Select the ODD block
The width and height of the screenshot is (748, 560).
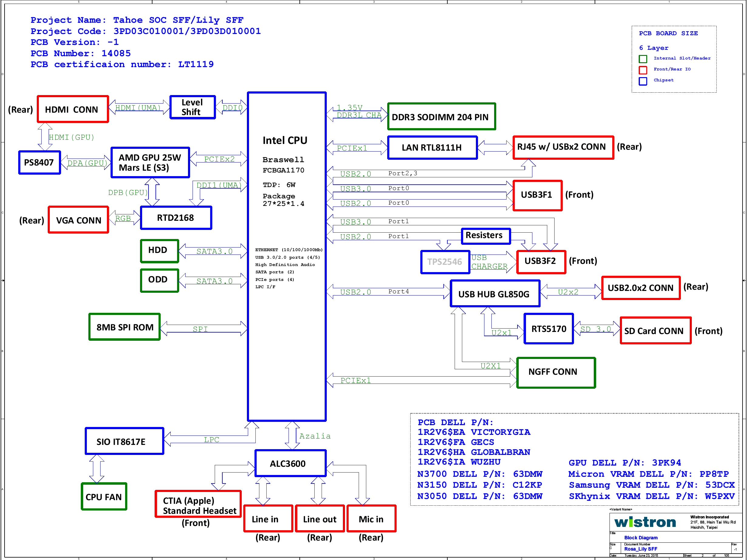pos(159,280)
